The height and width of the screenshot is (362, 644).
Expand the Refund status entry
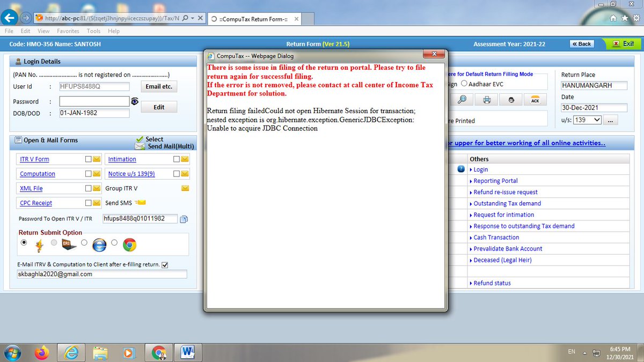pos(490,283)
